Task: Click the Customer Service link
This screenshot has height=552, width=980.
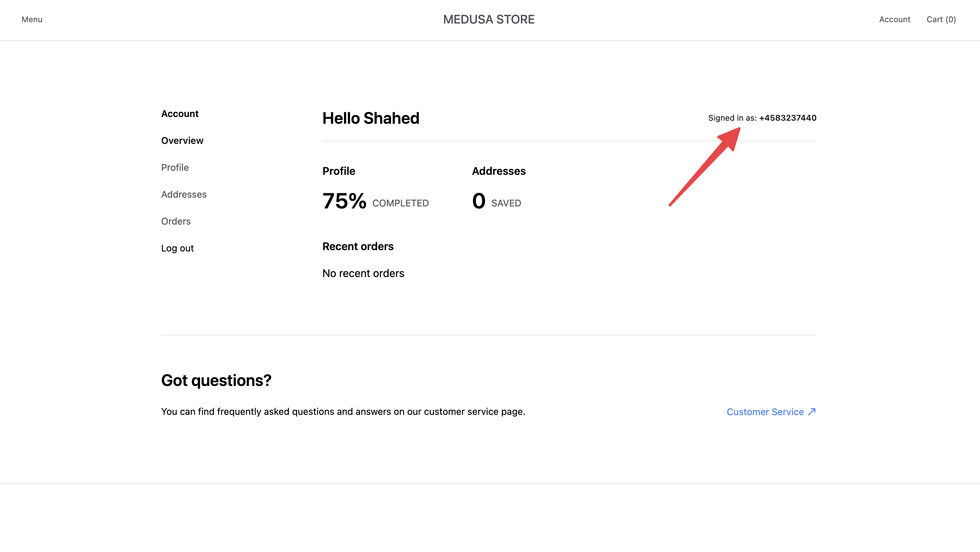Action: (x=765, y=412)
